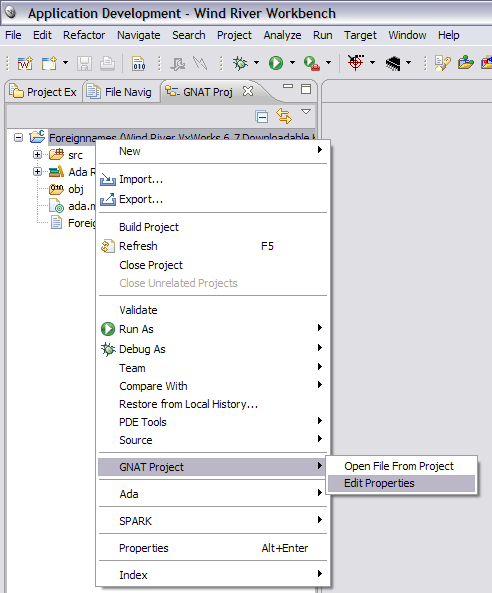Open the Run As submenu

pos(213,329)
